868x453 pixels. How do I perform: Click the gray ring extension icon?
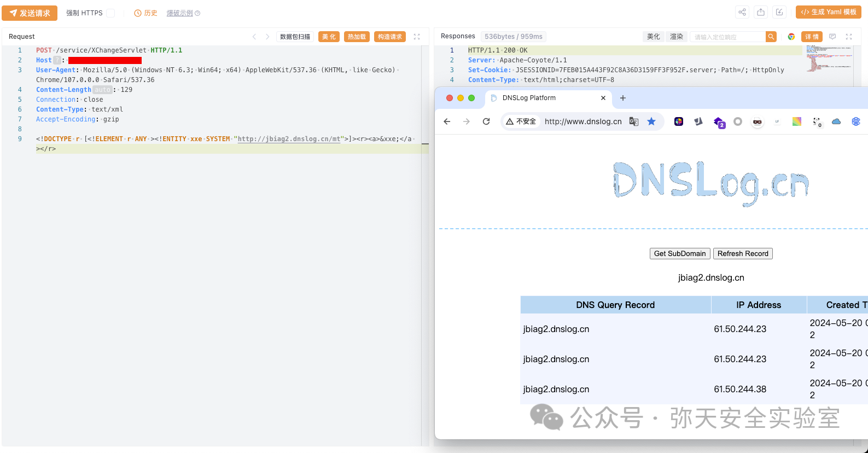click(738, 121)
